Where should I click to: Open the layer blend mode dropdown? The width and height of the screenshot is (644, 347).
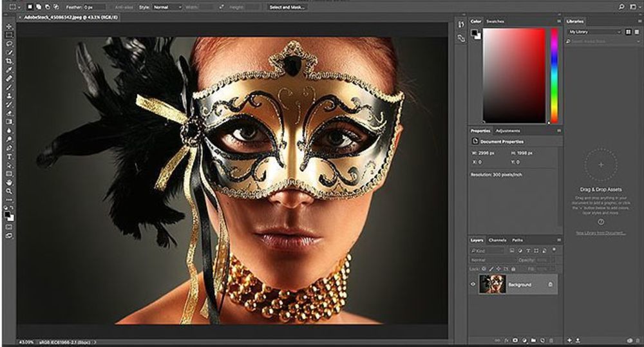tap(493, 260)
